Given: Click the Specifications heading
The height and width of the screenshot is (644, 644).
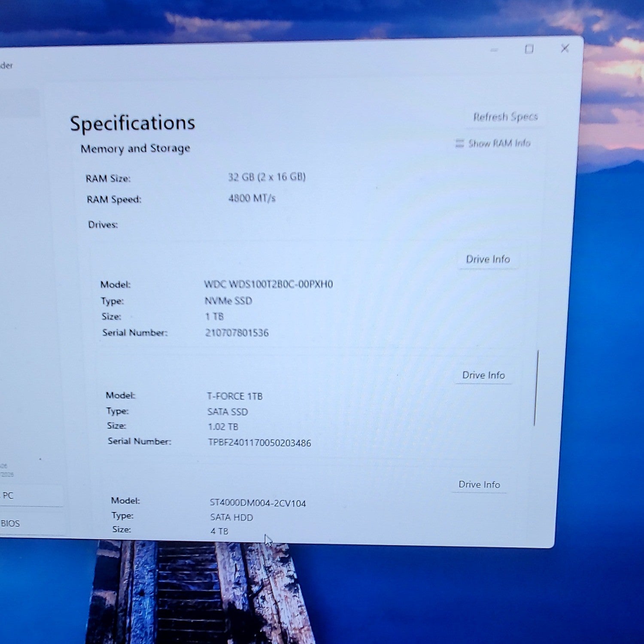Looking at the screenshot, I should tap(132, 123).
